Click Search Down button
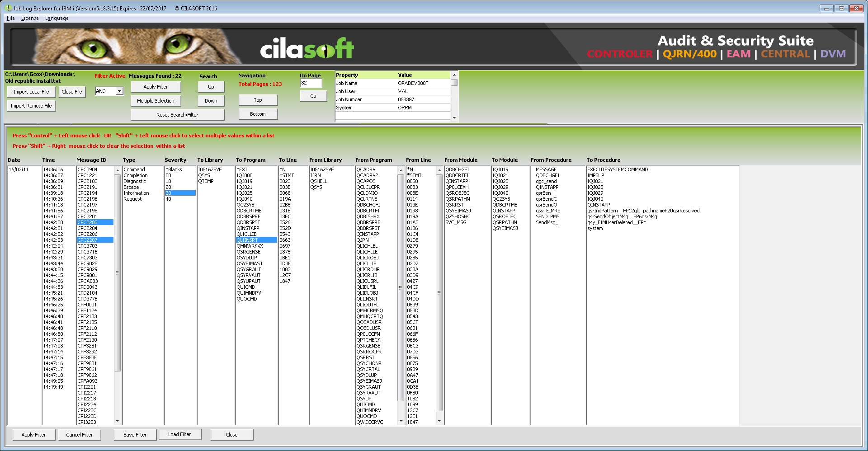This screenshot has height=451, width=868. [x=211, y=101]
